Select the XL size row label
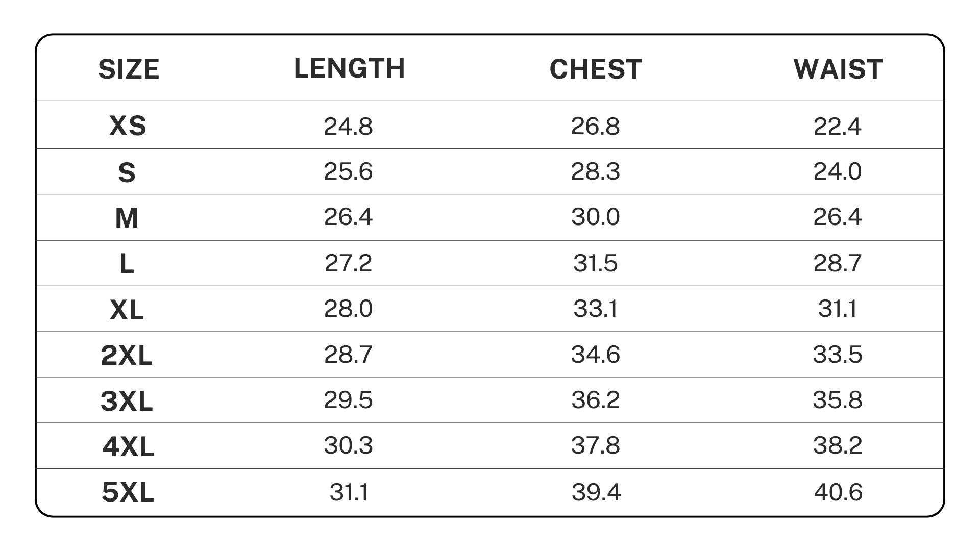 point(127,310)
